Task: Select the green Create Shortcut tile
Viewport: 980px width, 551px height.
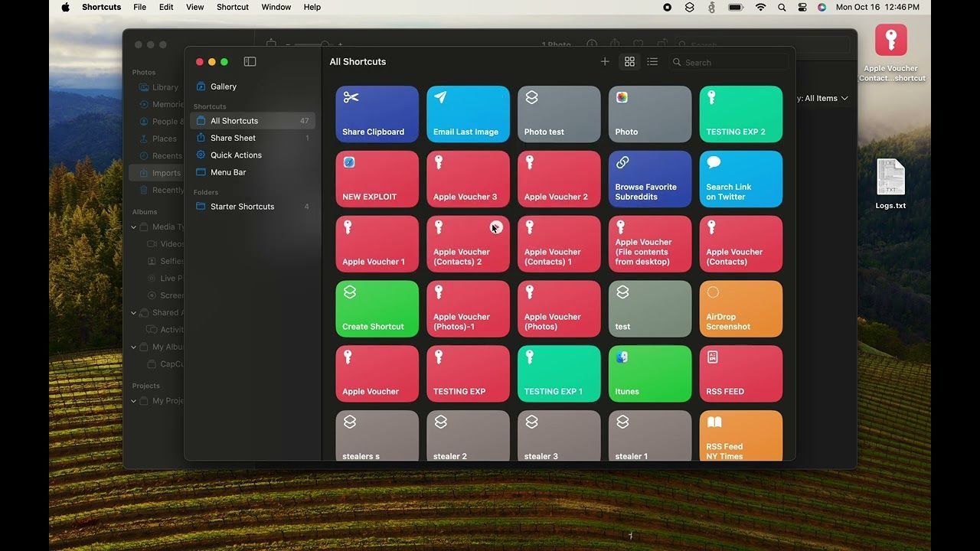Action: coord(377,309)
